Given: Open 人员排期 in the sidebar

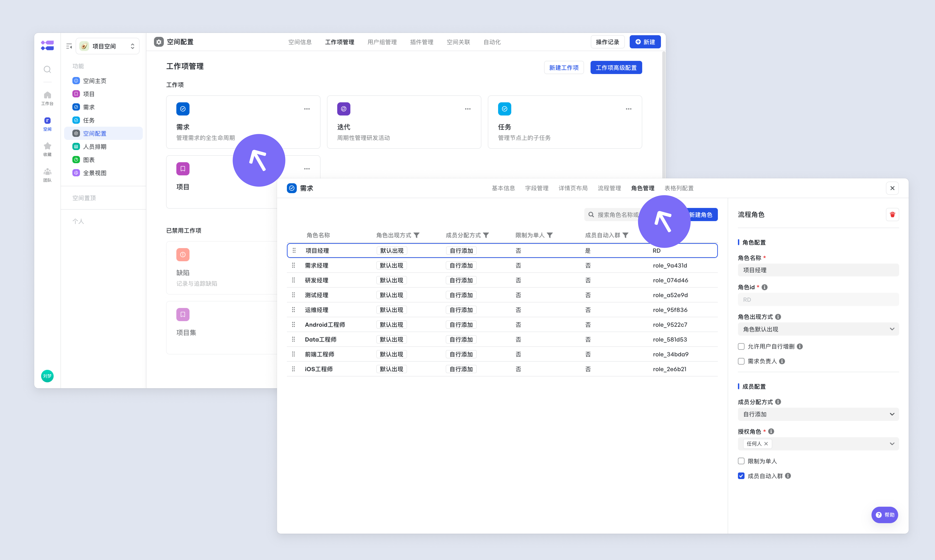Looking at the screenshot, I should [x=103, y=146].
